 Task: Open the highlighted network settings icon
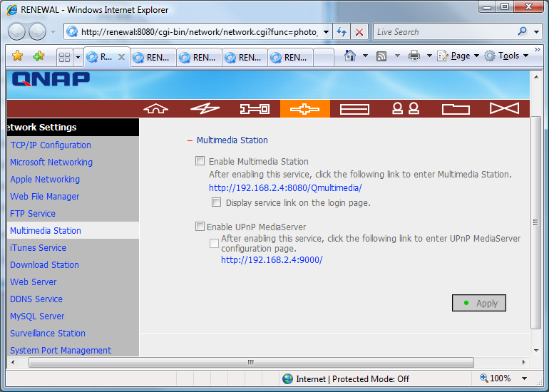pyautogui.click(x=304, y=108)
